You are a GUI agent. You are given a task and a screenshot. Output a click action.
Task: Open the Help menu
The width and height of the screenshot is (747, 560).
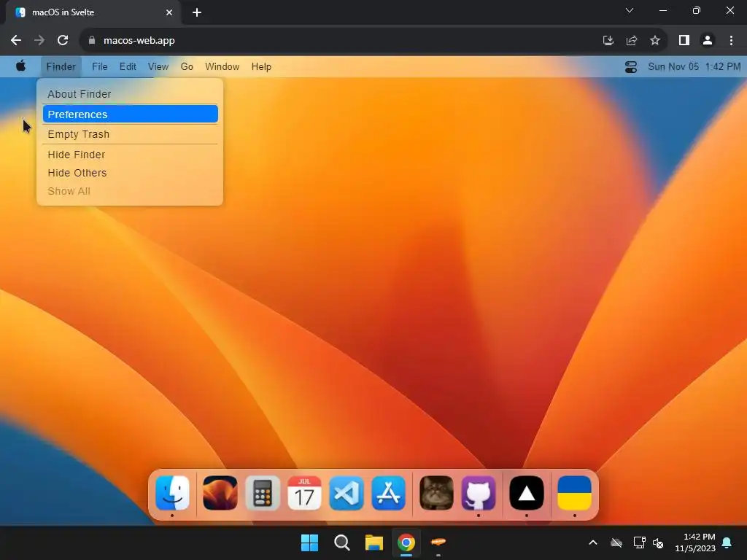[261, 66]
